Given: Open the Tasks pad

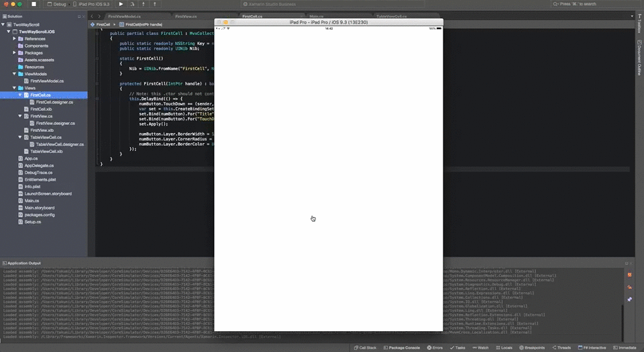Looking at the screenshot, I should point(458,348).
